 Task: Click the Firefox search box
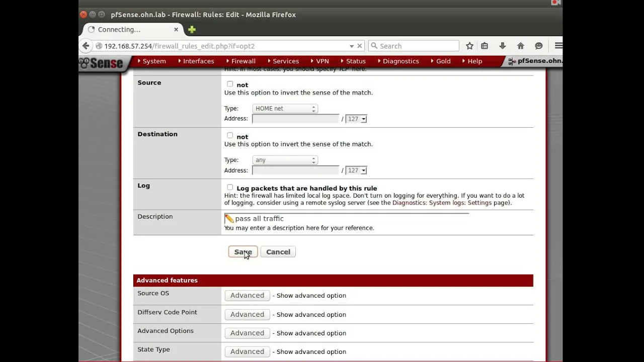tap(414, 46)
